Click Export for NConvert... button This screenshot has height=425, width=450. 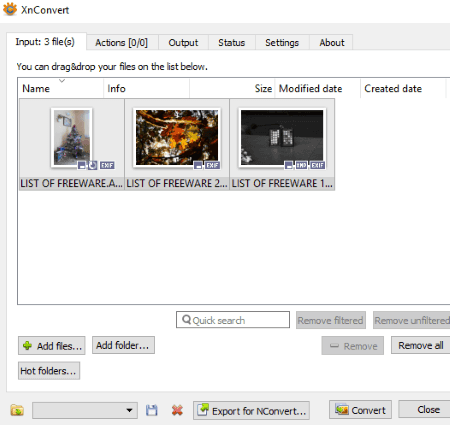click(251, 410)
